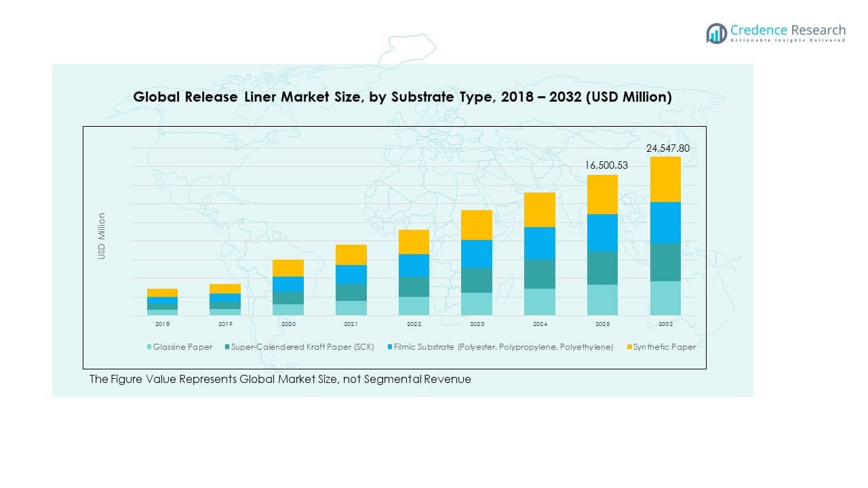Click the 16,500.53 data label
868x488 pixels.
tap(602, 165)
